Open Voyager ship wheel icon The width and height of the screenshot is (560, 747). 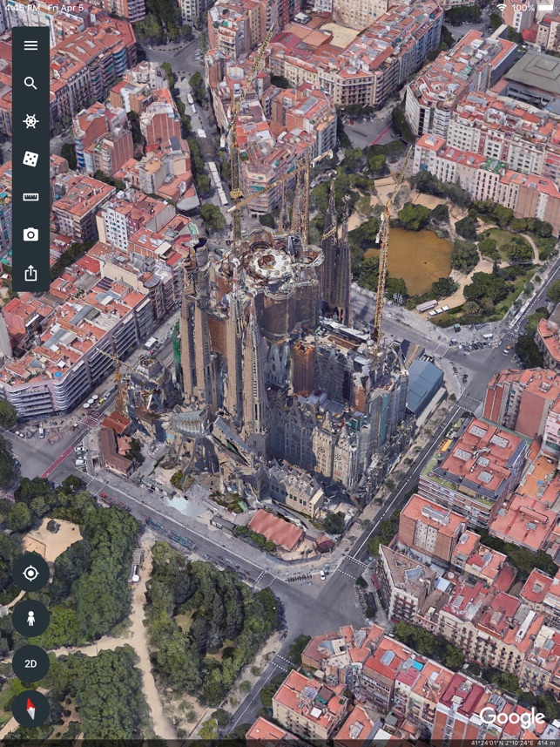tap(30, 121)
